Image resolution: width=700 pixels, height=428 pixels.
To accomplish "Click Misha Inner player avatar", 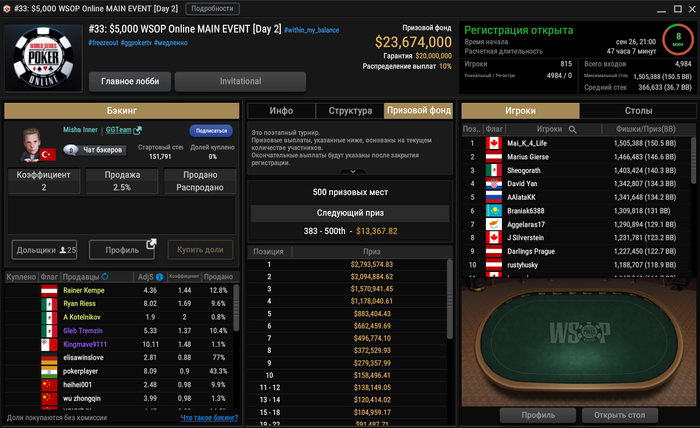I will [32, 144].
